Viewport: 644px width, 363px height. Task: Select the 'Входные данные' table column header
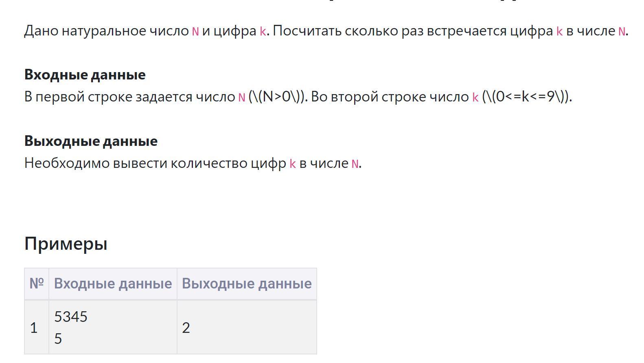pyautogui.click(x=113, y=284)
